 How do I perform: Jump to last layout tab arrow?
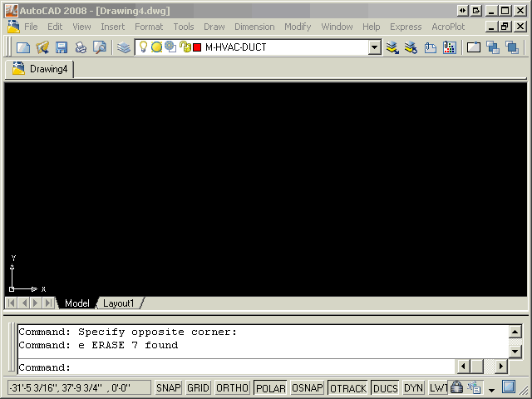[48, 303]
